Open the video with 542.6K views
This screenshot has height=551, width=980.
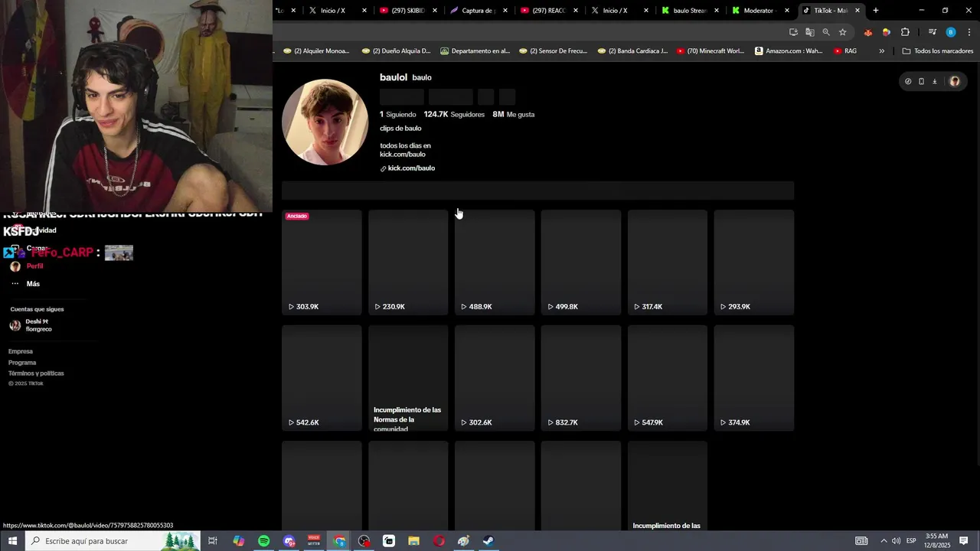(x=322, y=378)
